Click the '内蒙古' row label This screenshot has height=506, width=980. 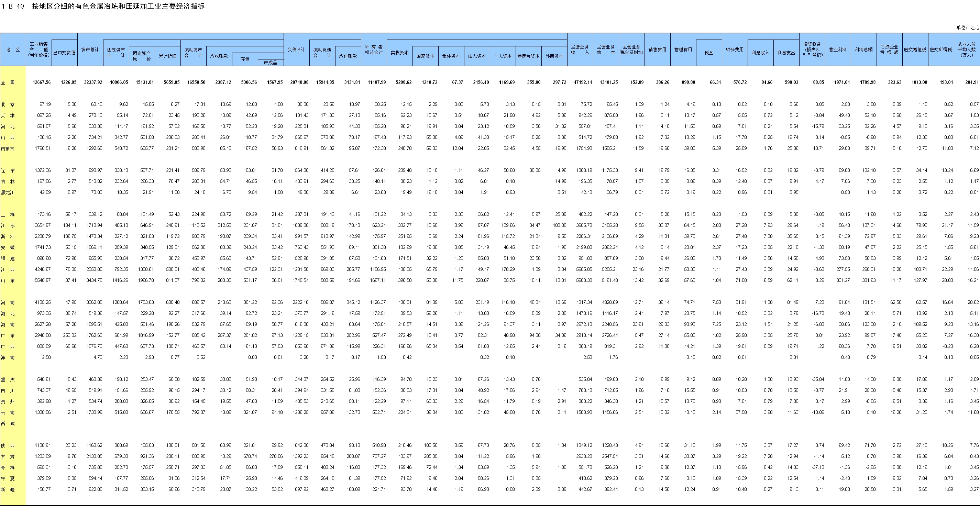coord(8,148)
